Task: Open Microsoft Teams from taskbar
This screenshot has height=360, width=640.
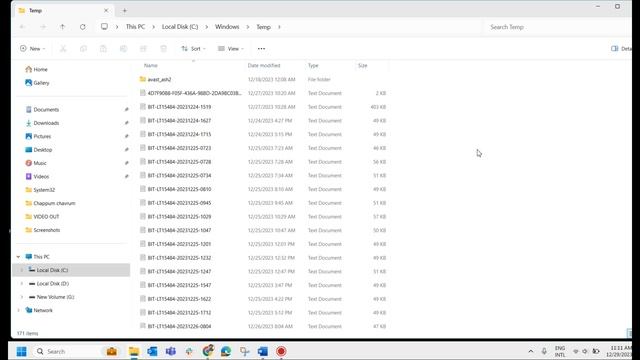Action: point(171,351)
